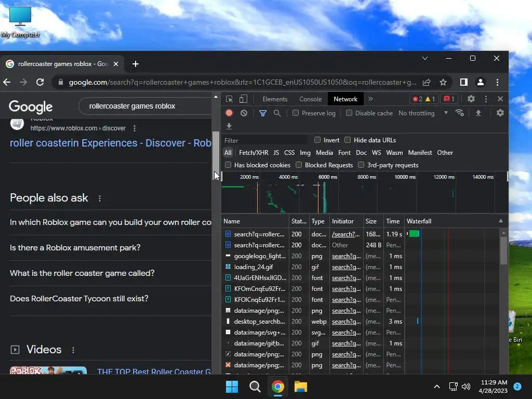Open File Explorer from taskbar
The image size is (532, 399).
(x=301, y=387)
